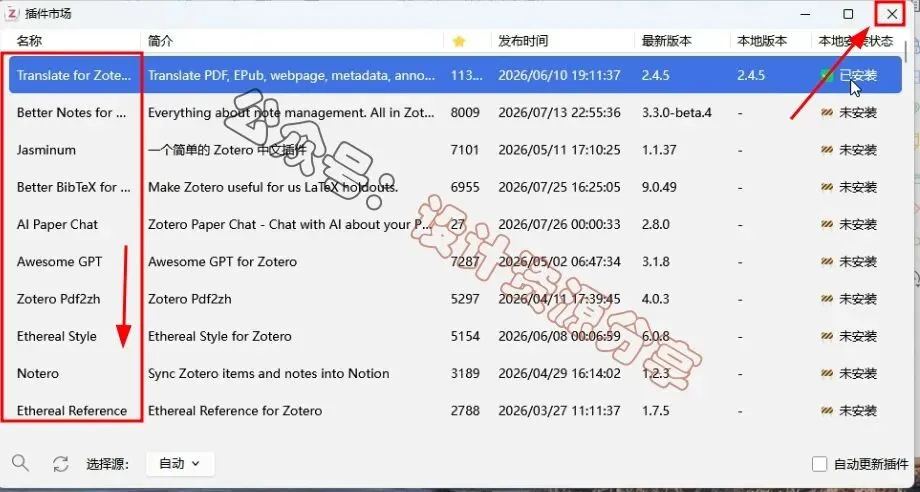Select the Zotero Pdf2zh plugin name

click(59, 299)
